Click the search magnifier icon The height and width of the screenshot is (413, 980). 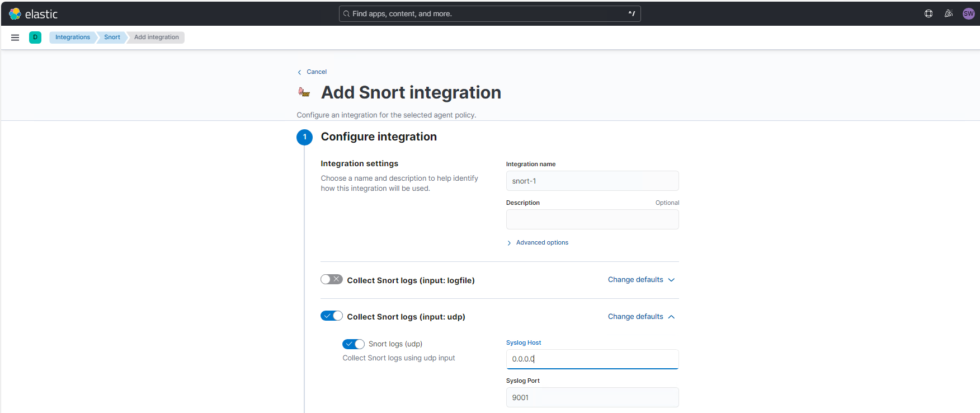(347, 14)
